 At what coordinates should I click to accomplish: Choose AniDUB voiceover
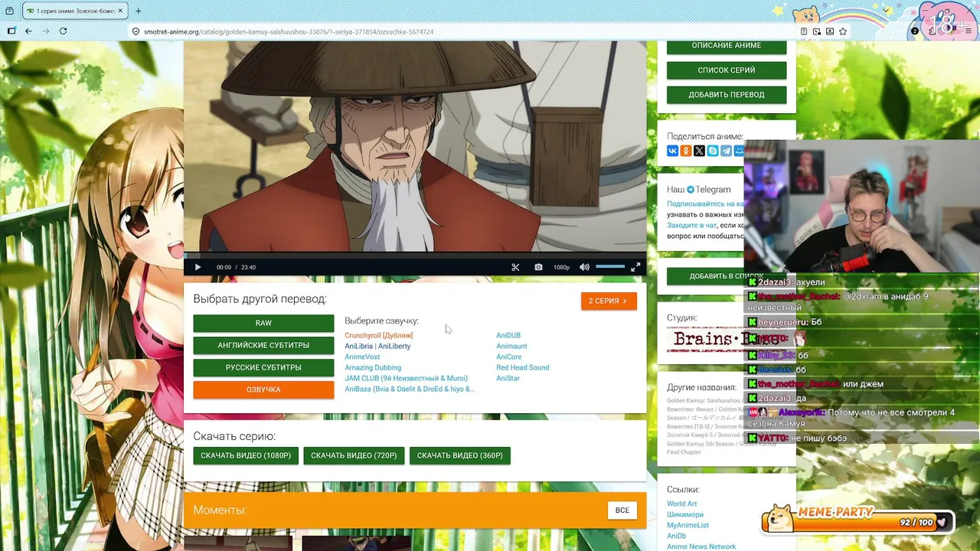[508, 335]
